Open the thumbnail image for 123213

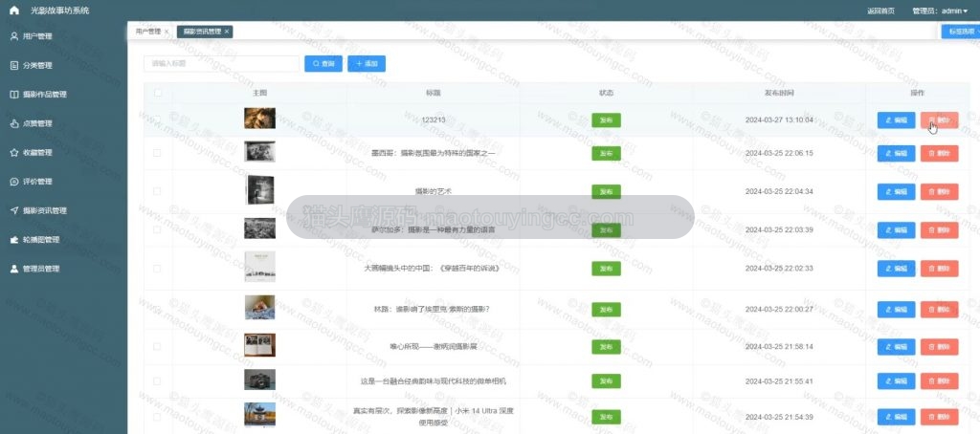259,118
